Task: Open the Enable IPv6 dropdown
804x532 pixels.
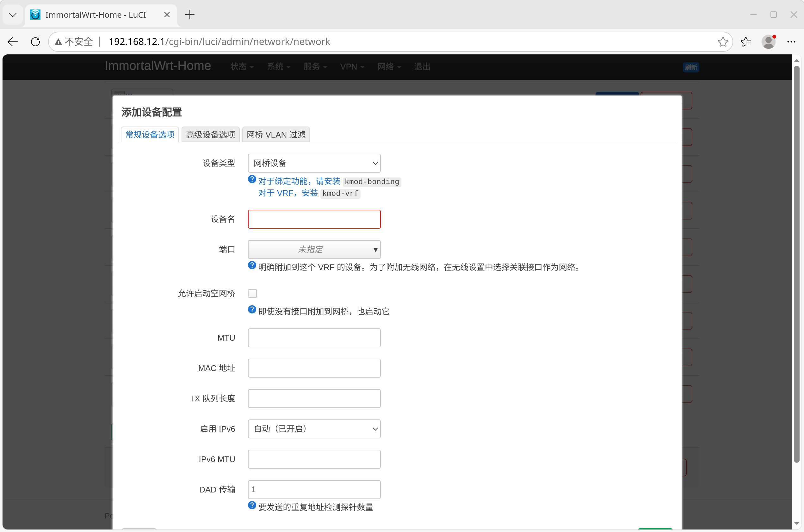Action: pos(314,429)
